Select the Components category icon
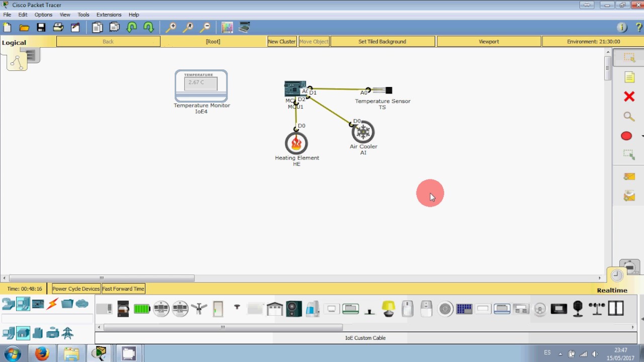The width and height of the screenshot is (644, 362). point(38,304)
